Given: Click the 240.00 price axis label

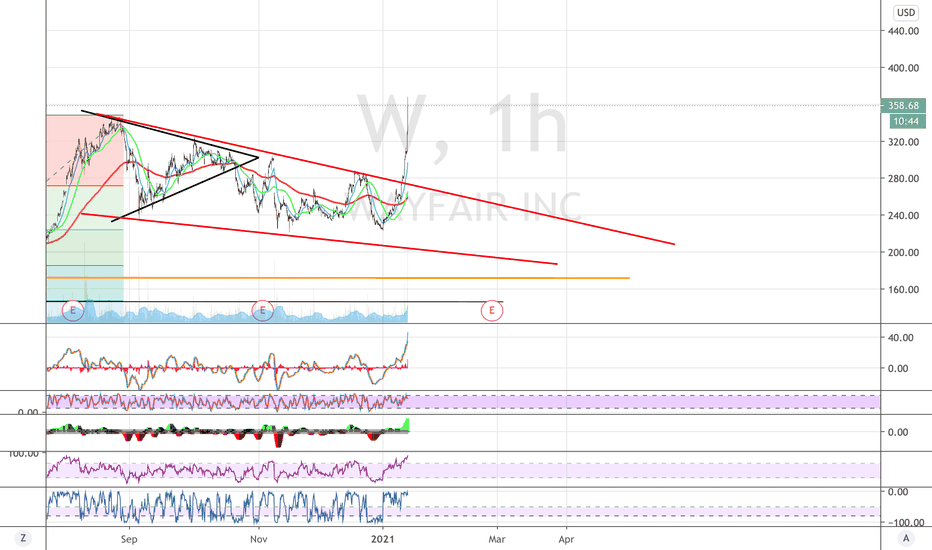Looking at the screenshot, I should coord(903,215).
